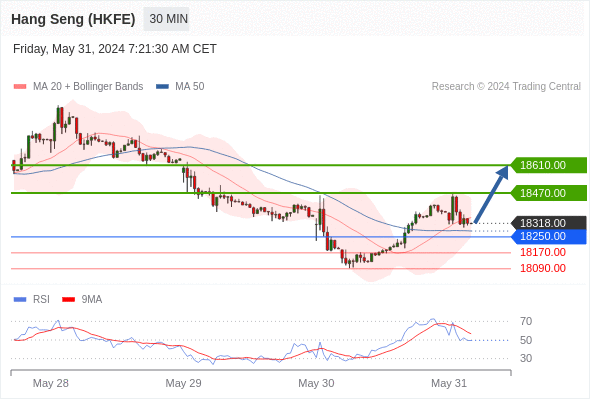
Task: Click the RSI legend label
Action: tap(41, 300)
